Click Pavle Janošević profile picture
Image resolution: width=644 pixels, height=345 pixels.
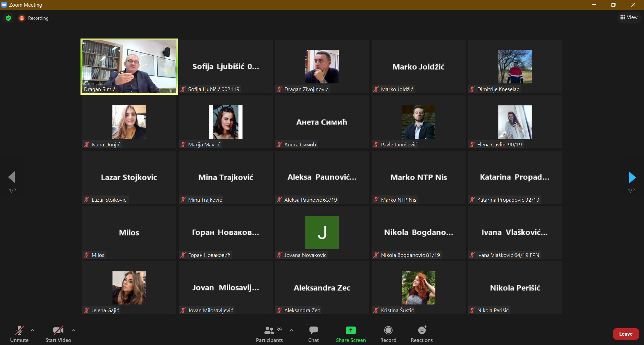coord(419,122)
